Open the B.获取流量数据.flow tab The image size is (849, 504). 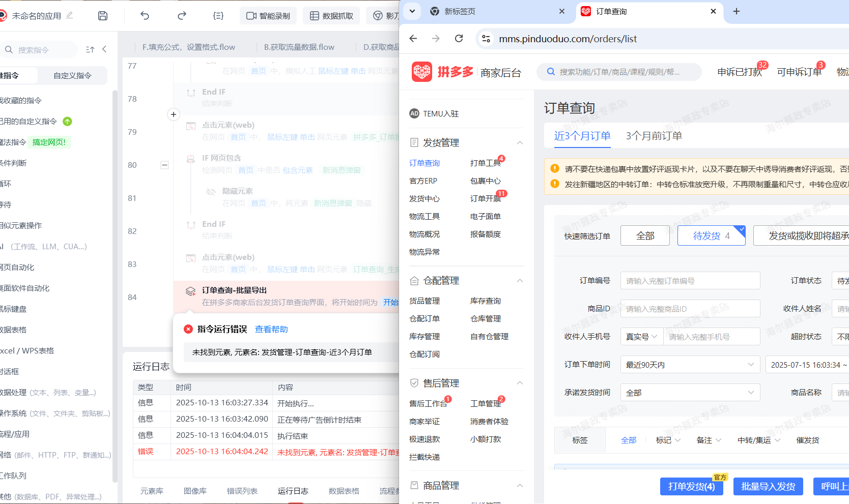click(x=299, y=47)
